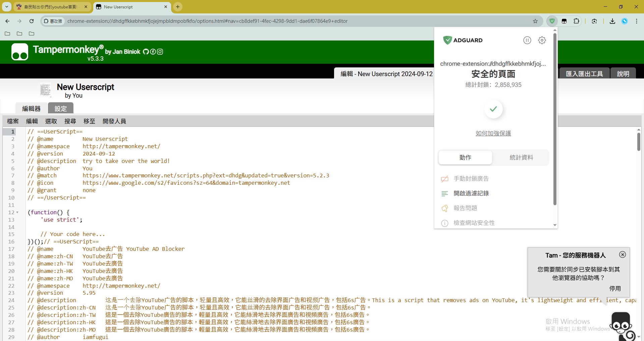Viewport: 644px width, 341px height.
Task: Open the 檔案 editor menu
Action: pos(13,121)
